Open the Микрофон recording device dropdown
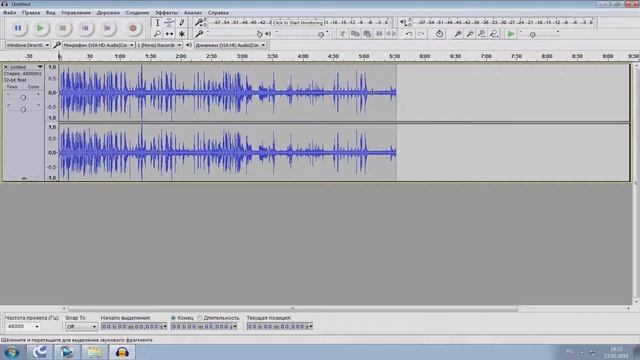Screen dimensions: 640x360 click(98, 45)
